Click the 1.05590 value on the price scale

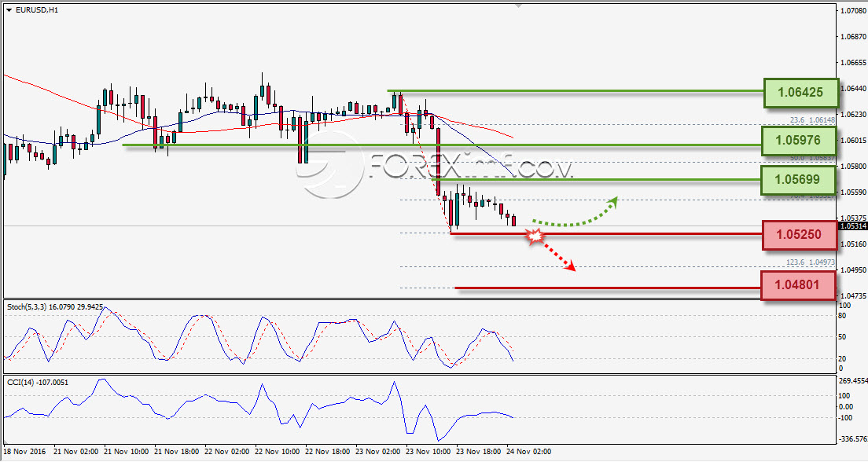853,192
